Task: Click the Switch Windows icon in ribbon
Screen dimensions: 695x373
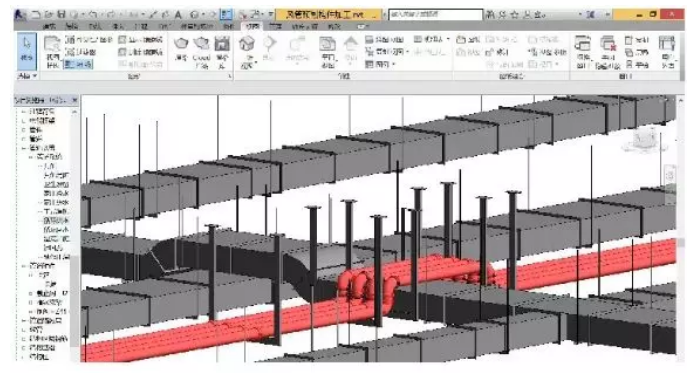Action: [582, 52]
